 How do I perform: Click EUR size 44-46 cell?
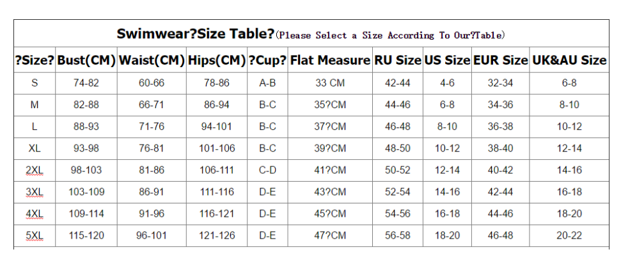[x=500, y=214]
